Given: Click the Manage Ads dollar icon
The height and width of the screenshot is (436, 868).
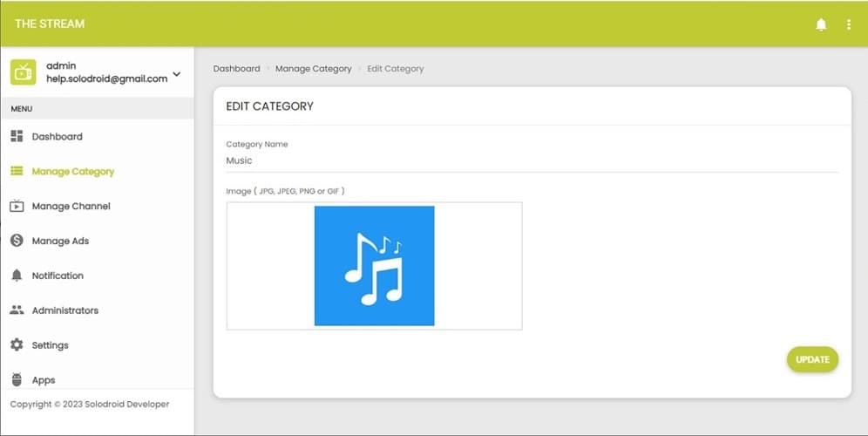Looking at the screenshot, I should 17,241.
